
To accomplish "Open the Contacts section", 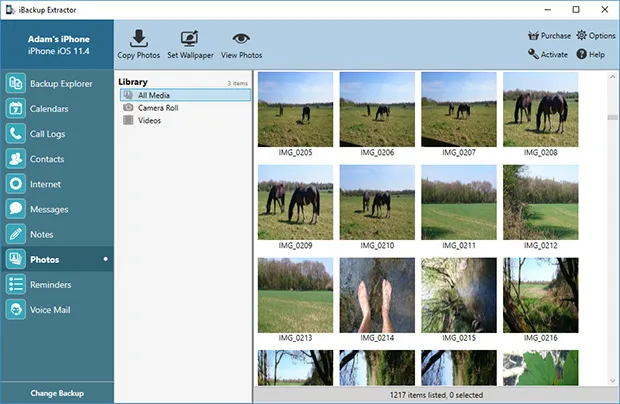I will (x=57, y=159).
